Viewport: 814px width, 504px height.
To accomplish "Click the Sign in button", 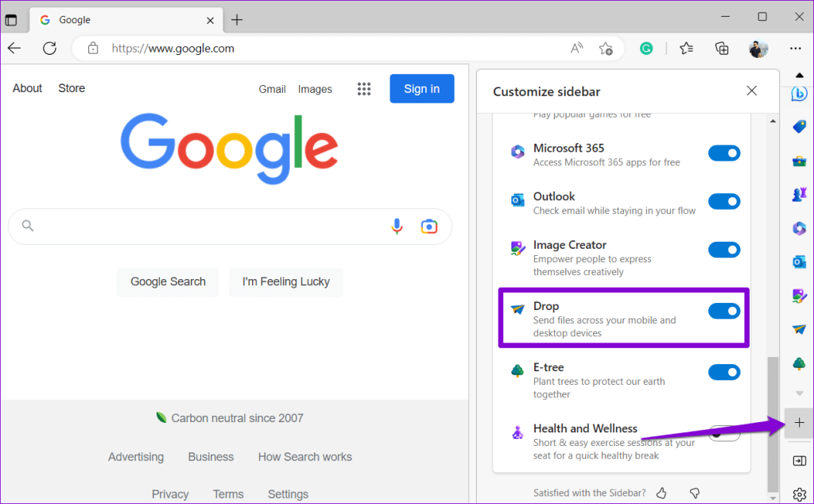I will pos(421,88).
